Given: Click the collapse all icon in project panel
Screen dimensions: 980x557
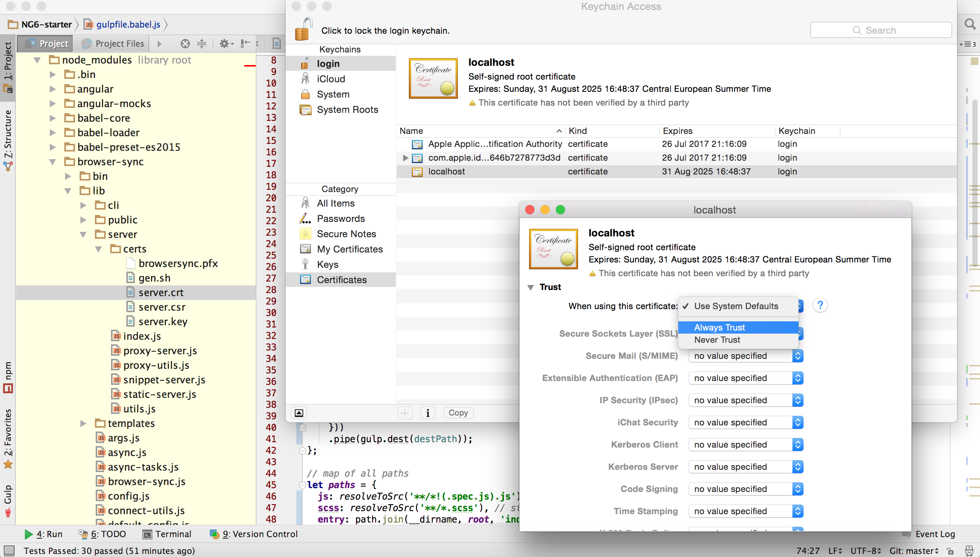Looking at the screenshot, I should click(202, 44).
